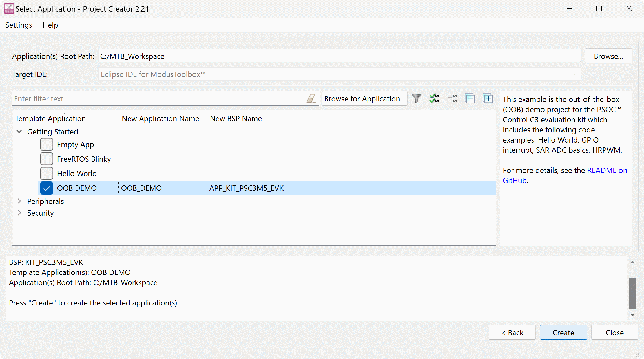Click Browse for Application... button
Screen dimensions: 644x359
pos(364,99)
